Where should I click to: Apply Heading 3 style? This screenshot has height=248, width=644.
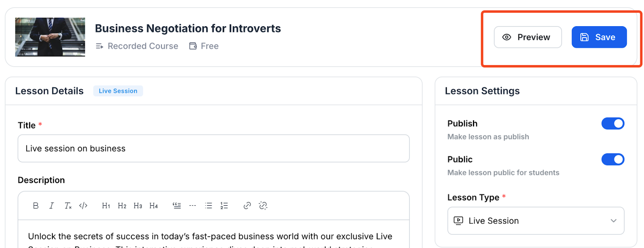[x=138, y=205]
